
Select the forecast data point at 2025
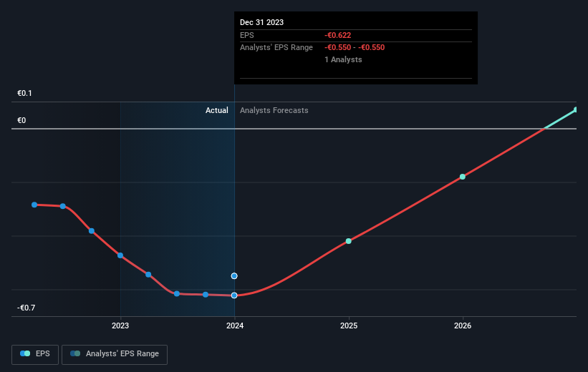pyautogui.click(x=348, y=241)
